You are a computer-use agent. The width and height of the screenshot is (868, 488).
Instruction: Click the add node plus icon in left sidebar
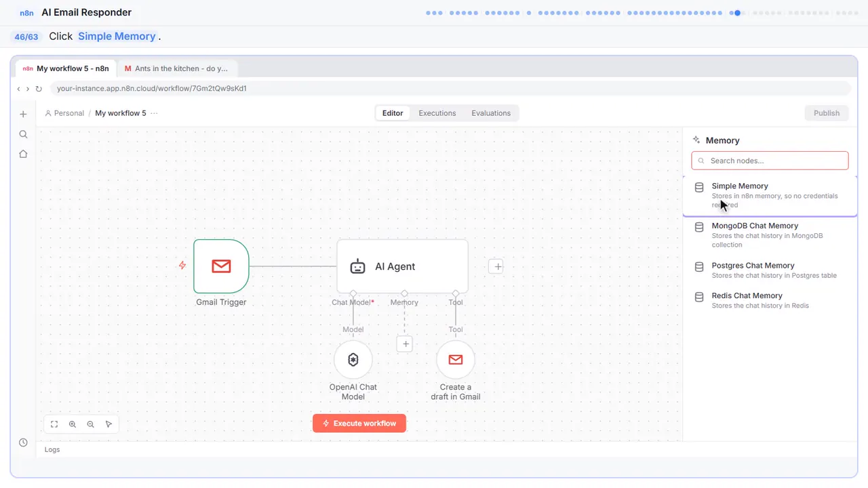(23, 114)
